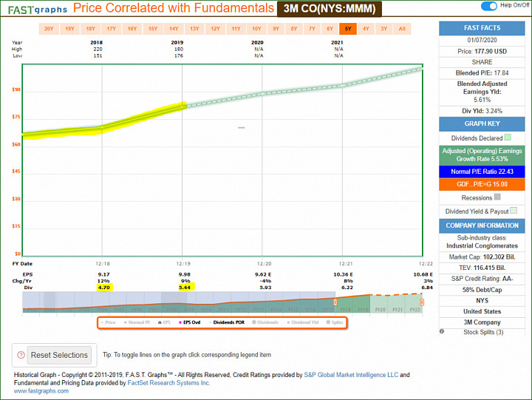The image size is (532, 400).
Task: Toggle the Normal PE legend item
Action: coord(137,322)
